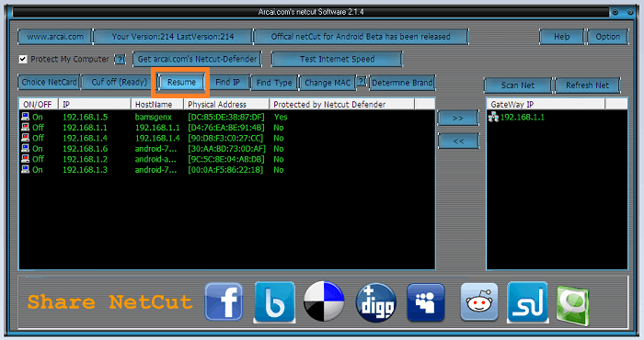Click computer icon for 192.168.1.4 row

pyautogui.click(x=26, y=138)
